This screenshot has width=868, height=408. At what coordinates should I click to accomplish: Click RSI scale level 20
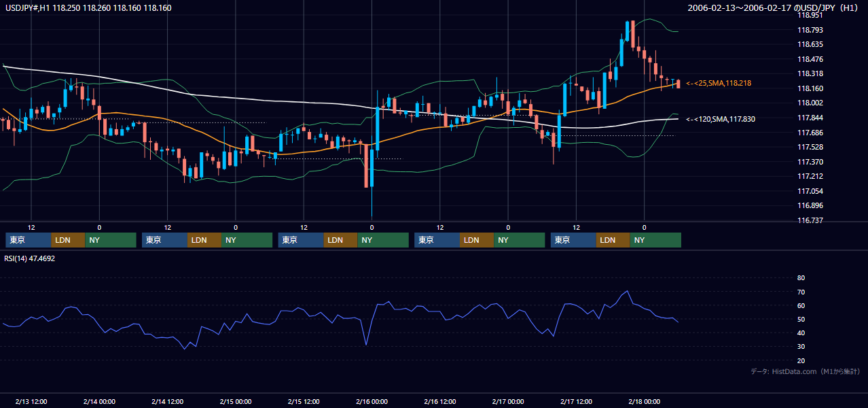click(801, 360)
